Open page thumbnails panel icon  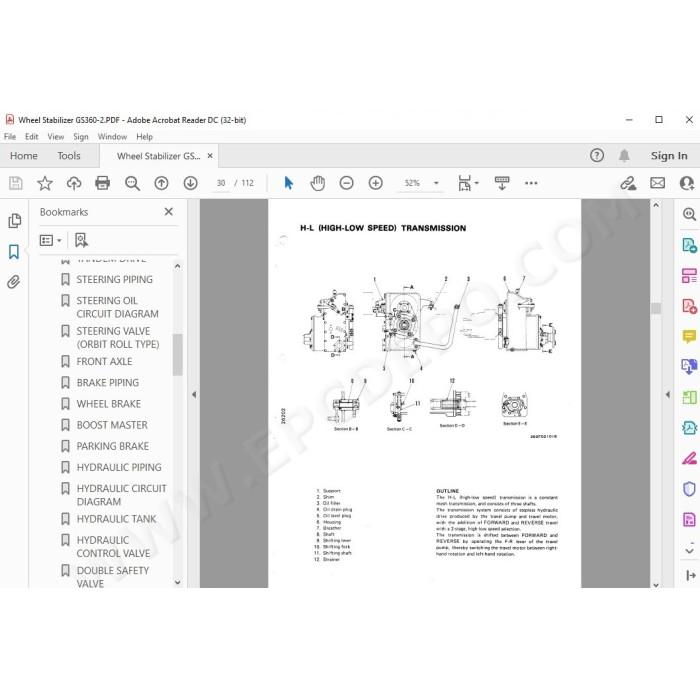point(14,221)
